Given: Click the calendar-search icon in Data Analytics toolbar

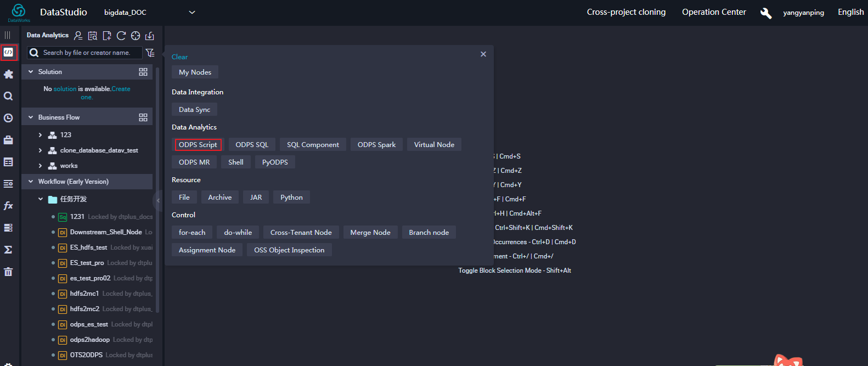Looking at the screenshot, I should click(93, 36).
